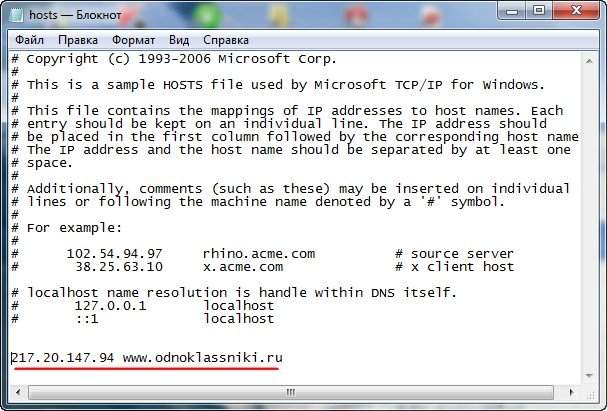Click the vertical scrollbar down arrow
This screenshot has width=607, height=411.
click(x=589, y=375)
